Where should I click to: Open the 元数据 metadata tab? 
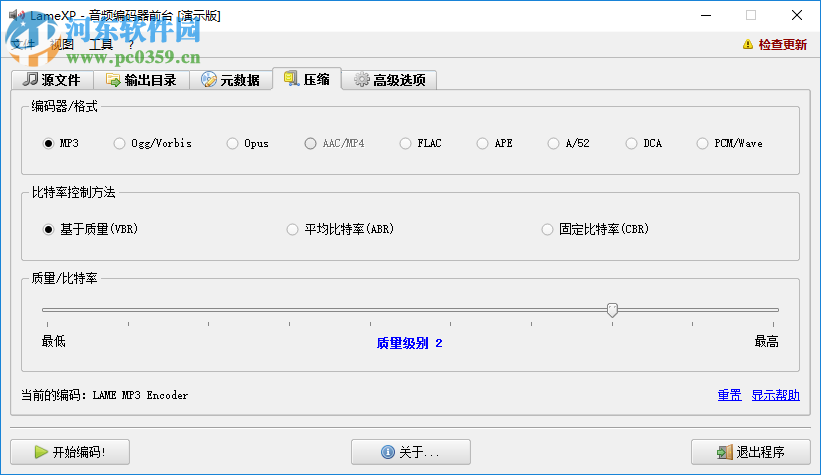(231, 80)
